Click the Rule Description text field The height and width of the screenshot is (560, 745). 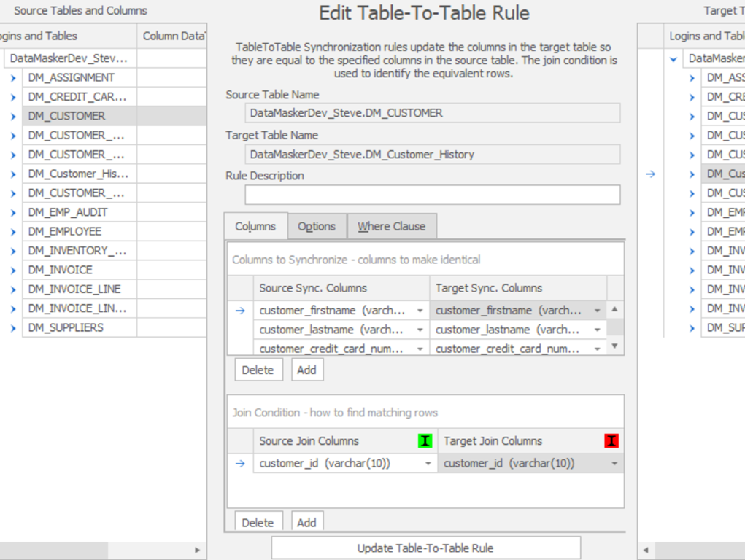432,195
